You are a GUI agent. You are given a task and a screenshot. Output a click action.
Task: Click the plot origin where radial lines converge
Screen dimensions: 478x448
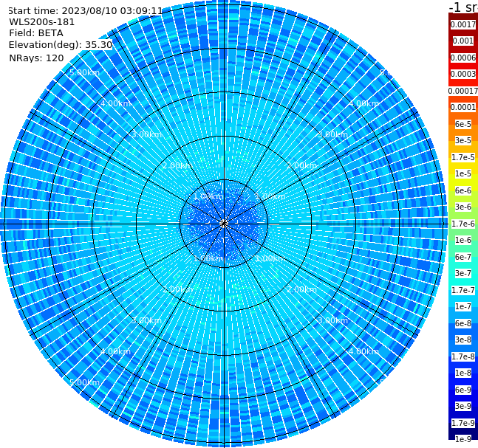(x=224, y=224)
